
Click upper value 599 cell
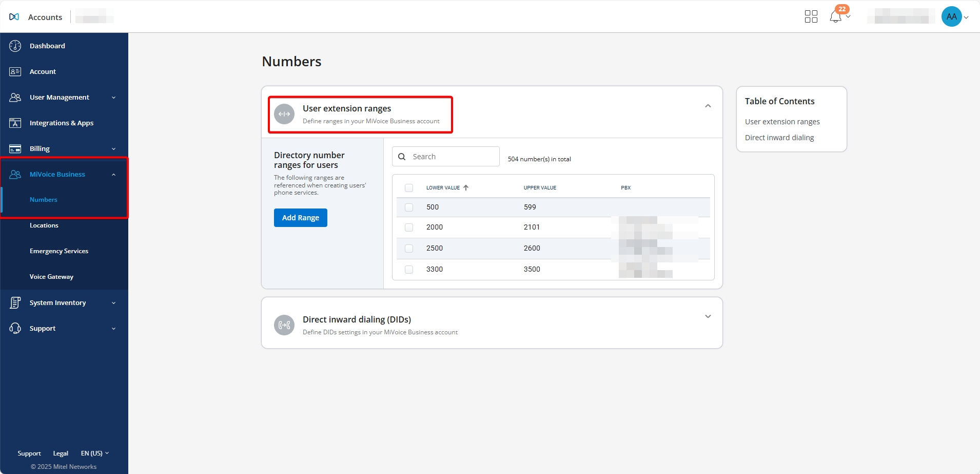tap(530, 207)
